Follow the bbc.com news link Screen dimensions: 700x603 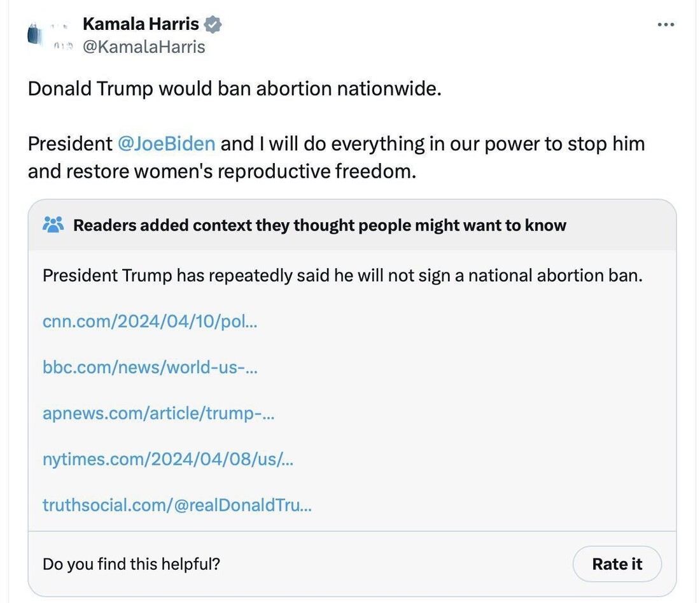pyautogui.click(x=150, y=367)
